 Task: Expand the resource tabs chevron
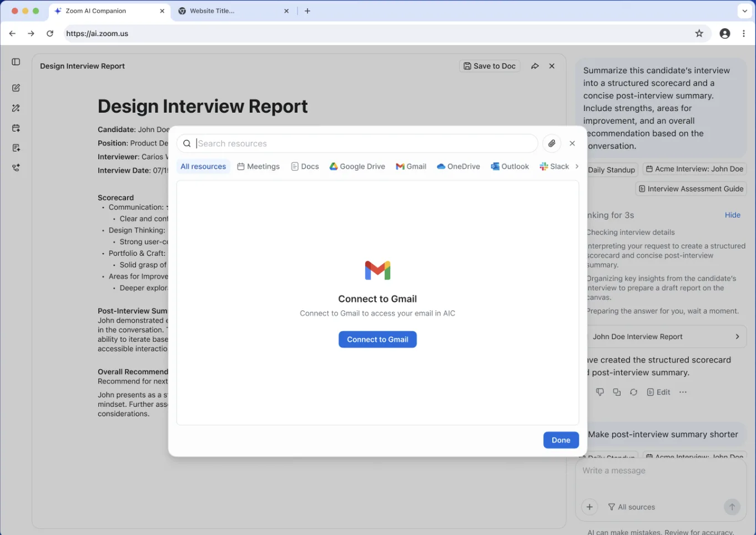577,166
